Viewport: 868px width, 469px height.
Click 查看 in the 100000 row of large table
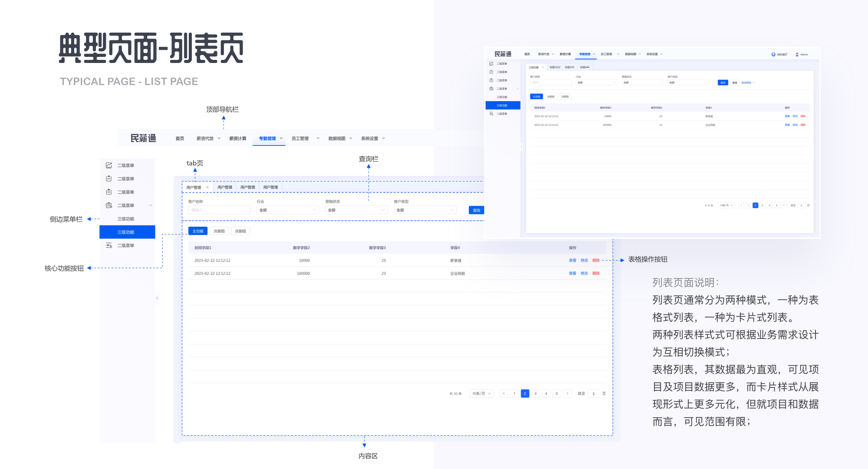click(572, 274)
